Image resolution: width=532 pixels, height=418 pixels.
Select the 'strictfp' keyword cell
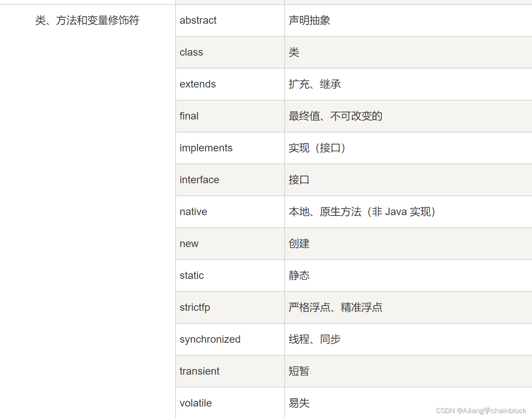pos(230,307)
